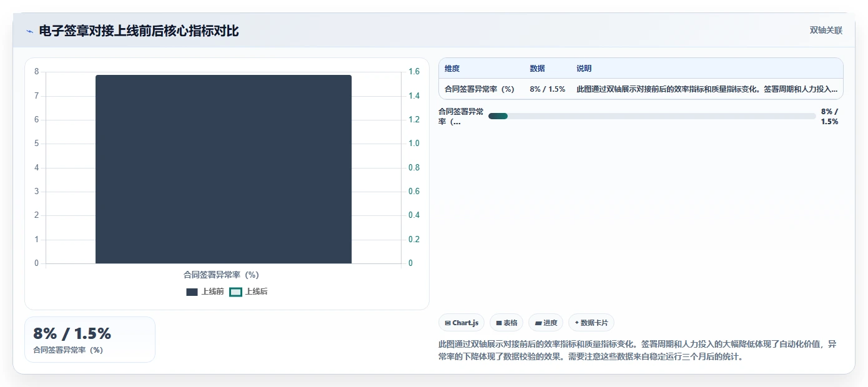This screenshot has width=868, height=387.
Task: Click the table cell 8% / 1.5%
Action: coord(547,89)
